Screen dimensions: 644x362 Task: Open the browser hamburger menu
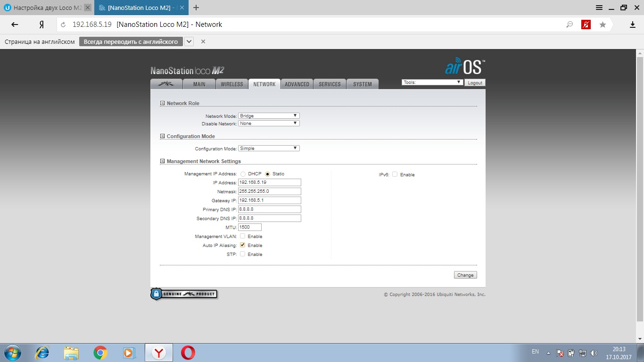click(x=599, y=8)
